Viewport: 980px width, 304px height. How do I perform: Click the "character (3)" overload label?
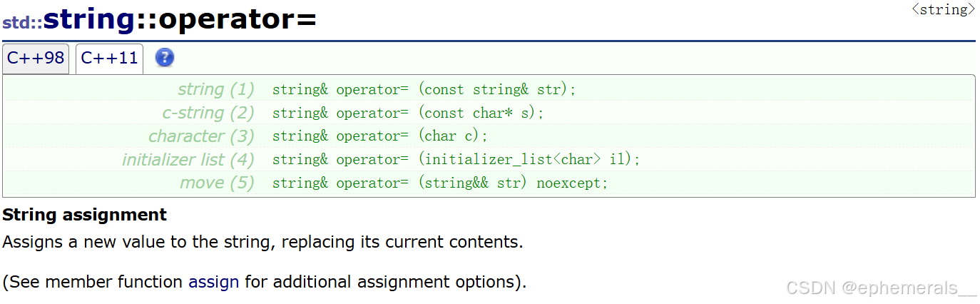coord(200,136)
